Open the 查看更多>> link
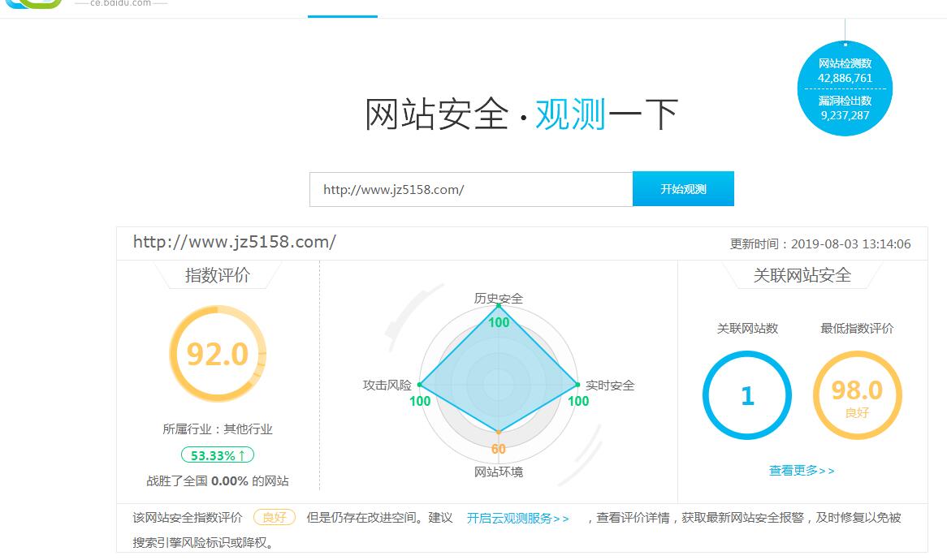Screen dimensions: 947x560 (x=802, y=470)
